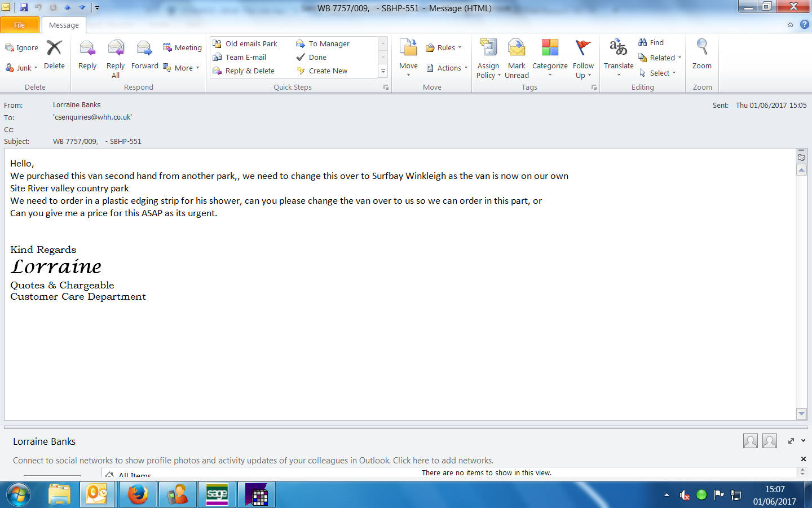Click the add networks link text

[x=443, y=461]
